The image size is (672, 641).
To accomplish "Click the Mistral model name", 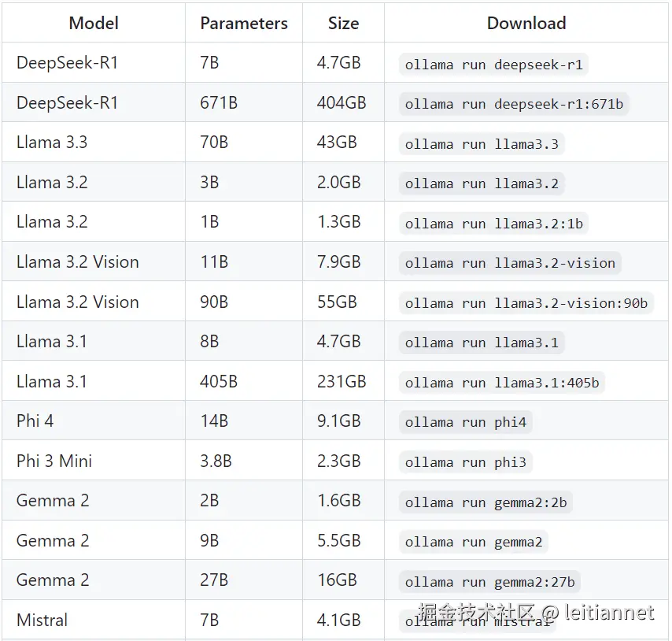I will click(42, 620).
